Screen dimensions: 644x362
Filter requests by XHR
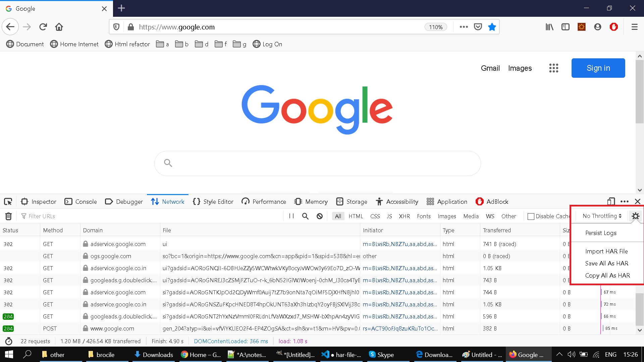(x=404, y=216)
